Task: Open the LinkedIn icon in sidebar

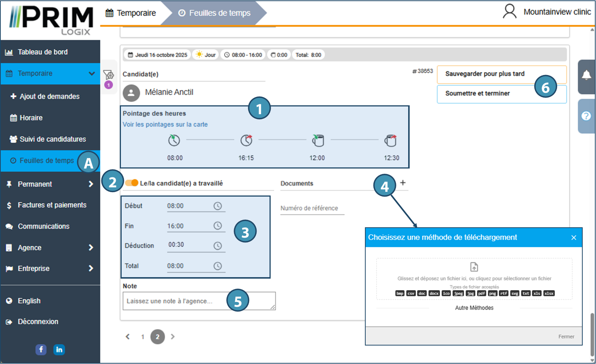Action: tap(59, 349)
